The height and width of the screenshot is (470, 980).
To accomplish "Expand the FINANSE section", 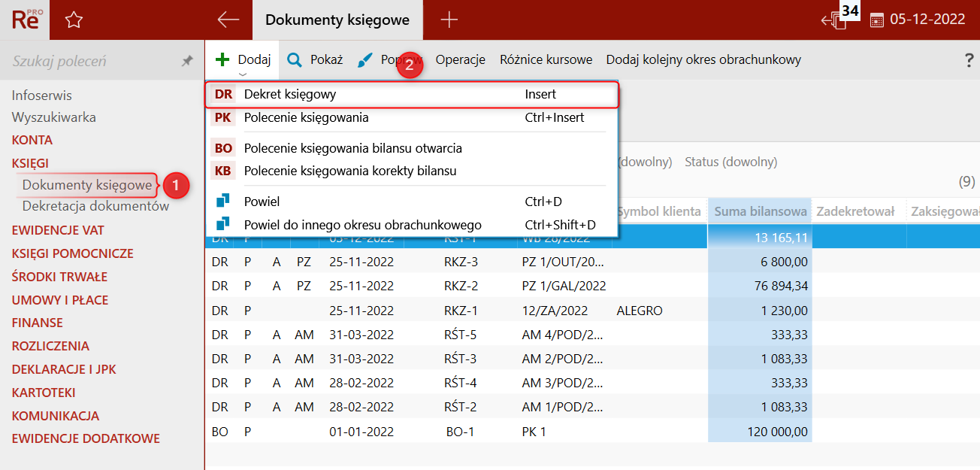I will [x=38, y=323].
